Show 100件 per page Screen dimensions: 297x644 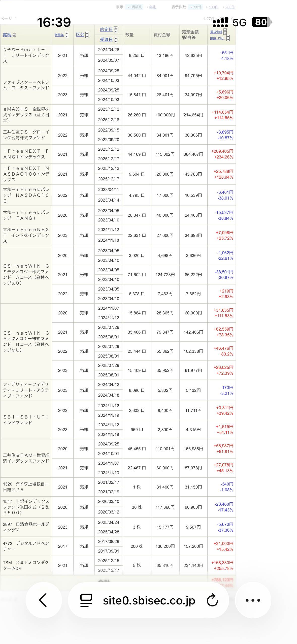213,7
